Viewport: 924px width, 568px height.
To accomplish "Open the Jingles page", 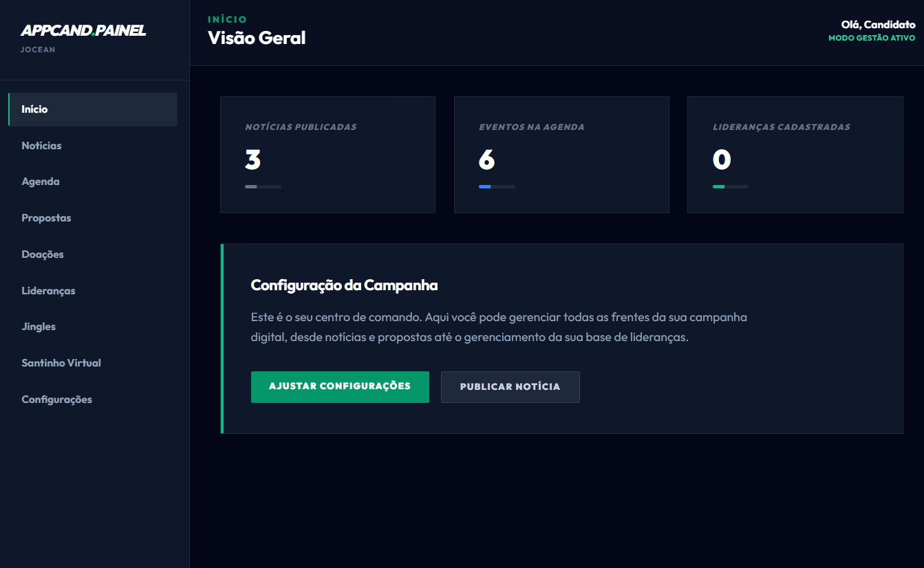I will pos(39,326).
